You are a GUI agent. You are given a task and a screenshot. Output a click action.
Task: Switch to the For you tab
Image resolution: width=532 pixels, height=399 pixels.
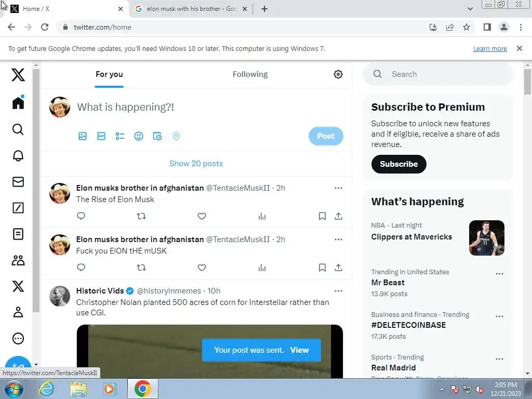click(x=109, y=74)
